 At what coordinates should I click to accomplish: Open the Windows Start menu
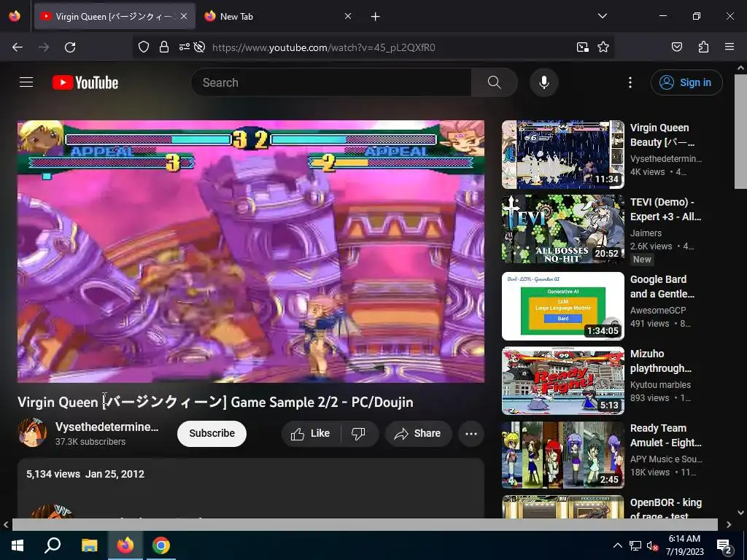click(x=18, y=545)
